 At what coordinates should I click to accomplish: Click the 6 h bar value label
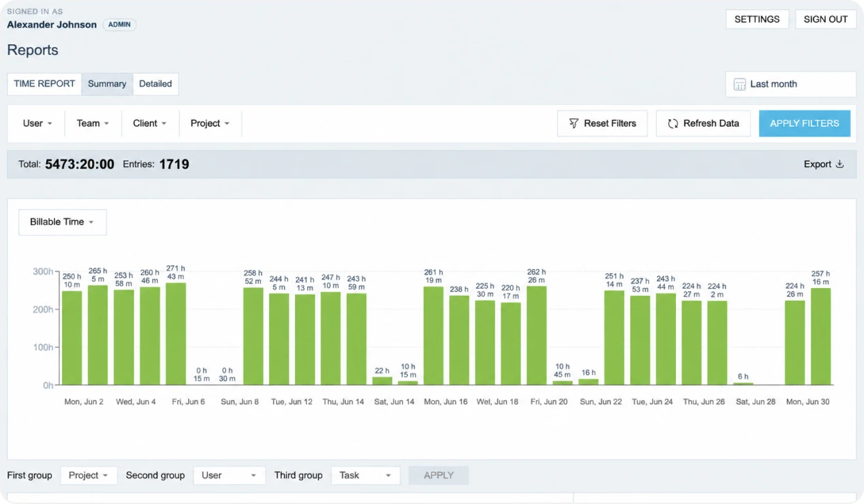coord(743,377)
